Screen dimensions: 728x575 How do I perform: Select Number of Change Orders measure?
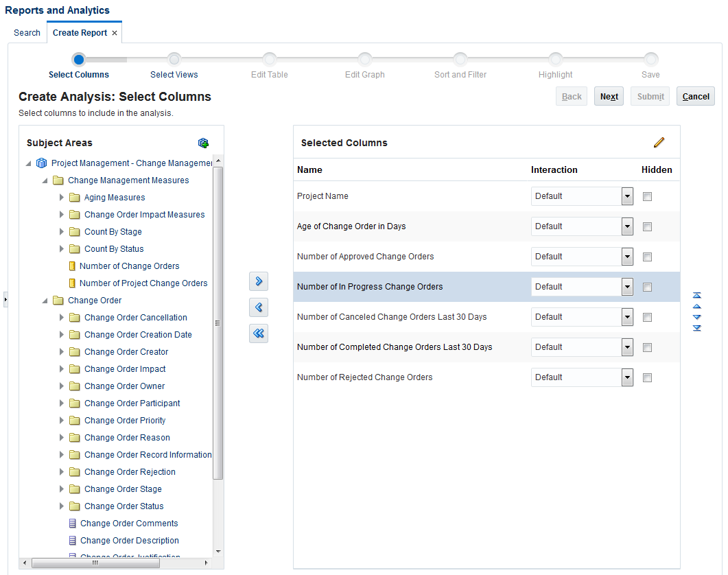[x=129, y=266]
